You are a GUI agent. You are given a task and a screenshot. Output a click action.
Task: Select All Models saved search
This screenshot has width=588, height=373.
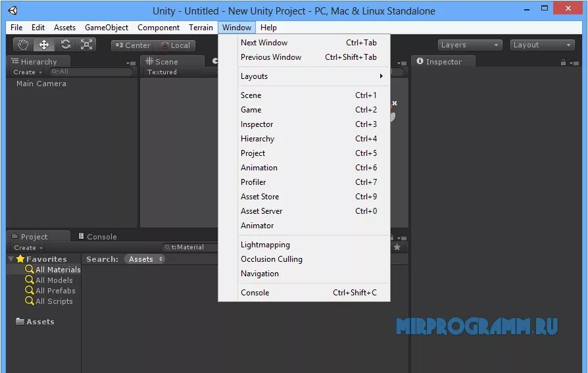point(49,280)
